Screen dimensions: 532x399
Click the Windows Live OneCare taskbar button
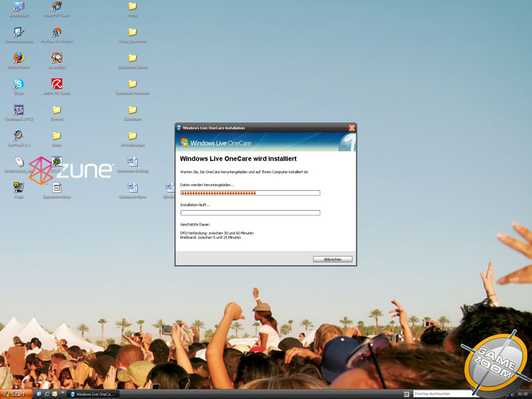93,394
